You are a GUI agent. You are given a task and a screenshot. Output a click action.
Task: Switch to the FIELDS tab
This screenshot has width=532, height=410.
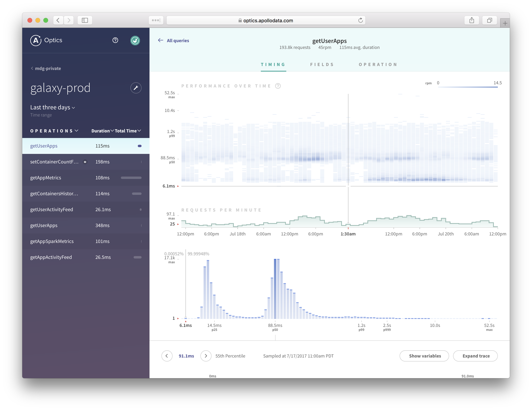click(x=322, y=65)
